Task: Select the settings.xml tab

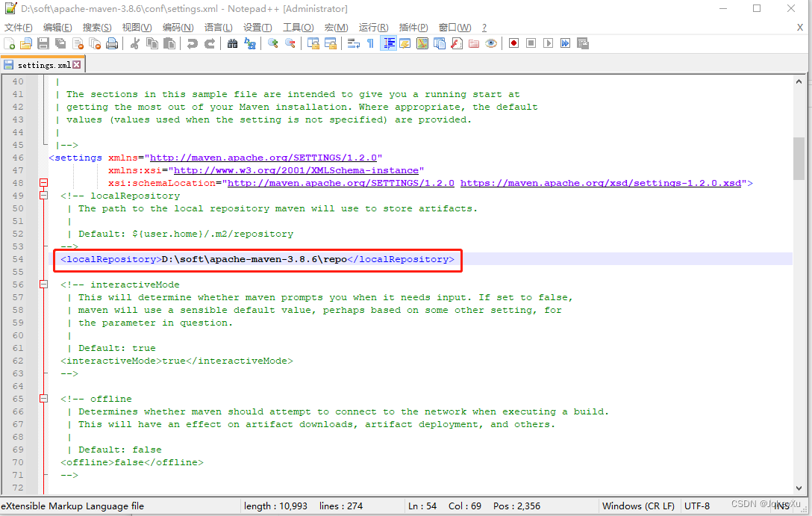Action: coord(43,65)
